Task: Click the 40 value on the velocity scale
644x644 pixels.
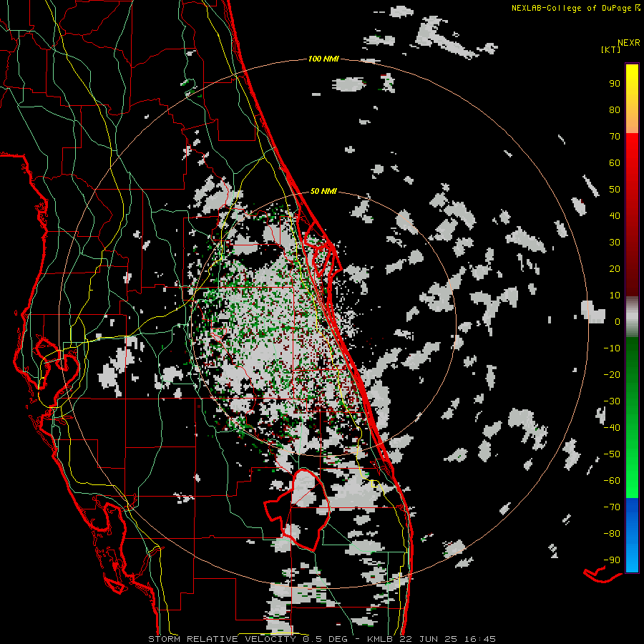Action: point(615,215)
